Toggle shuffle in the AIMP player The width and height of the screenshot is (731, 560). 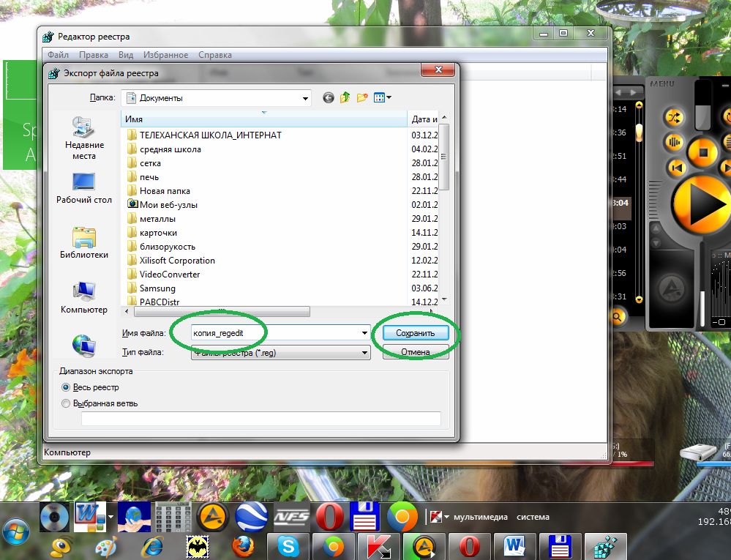point(674,117)
